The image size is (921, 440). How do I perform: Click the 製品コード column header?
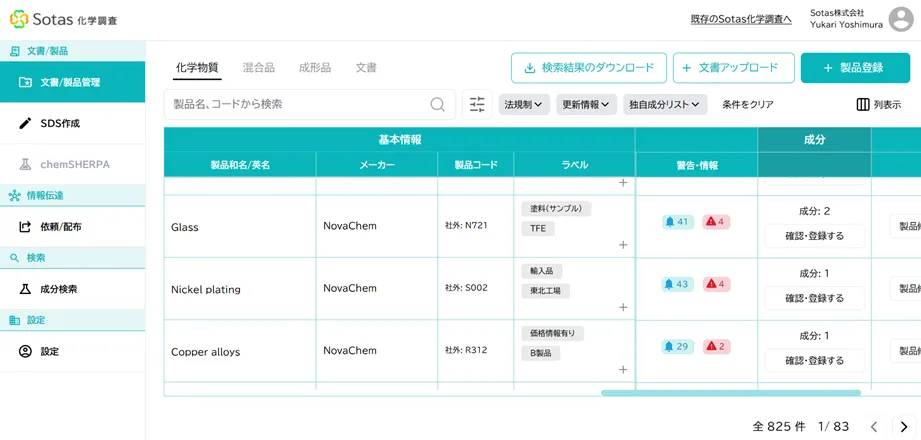476,165
